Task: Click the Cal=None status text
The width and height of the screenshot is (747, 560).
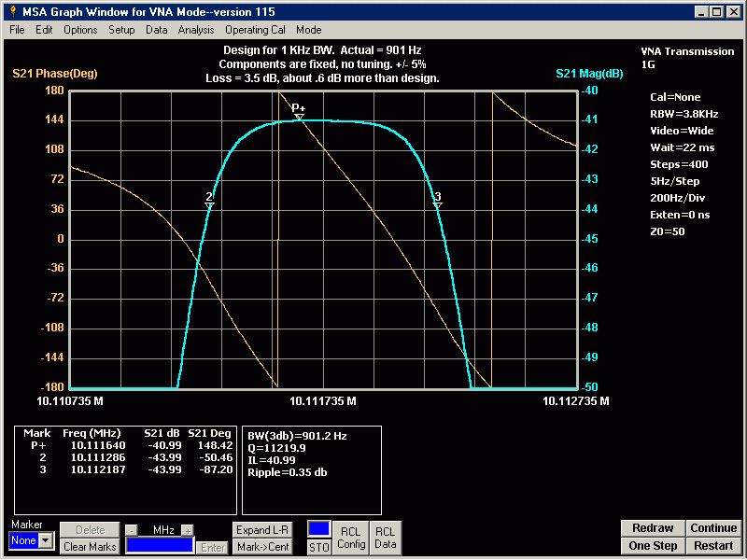Action: (x=675, y=97)
